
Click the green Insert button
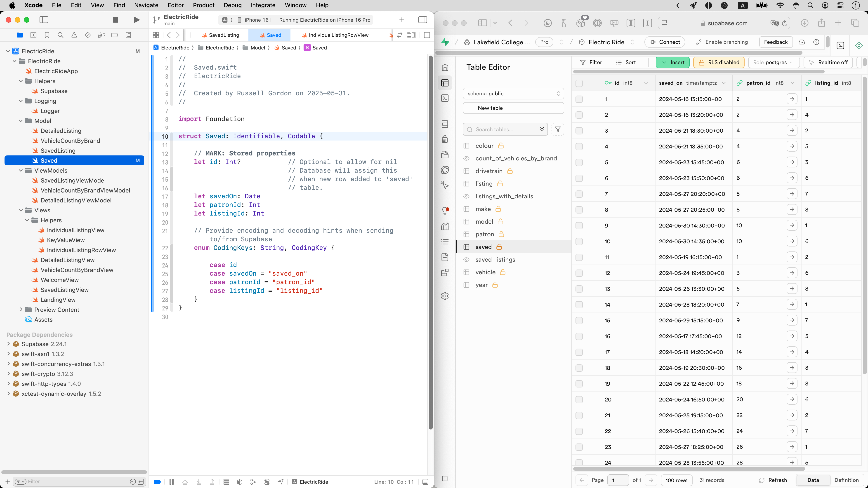(x=672, y=62)
